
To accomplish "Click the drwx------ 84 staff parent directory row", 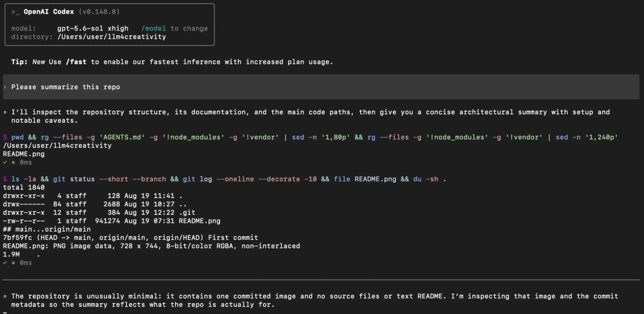I will 95,204.
